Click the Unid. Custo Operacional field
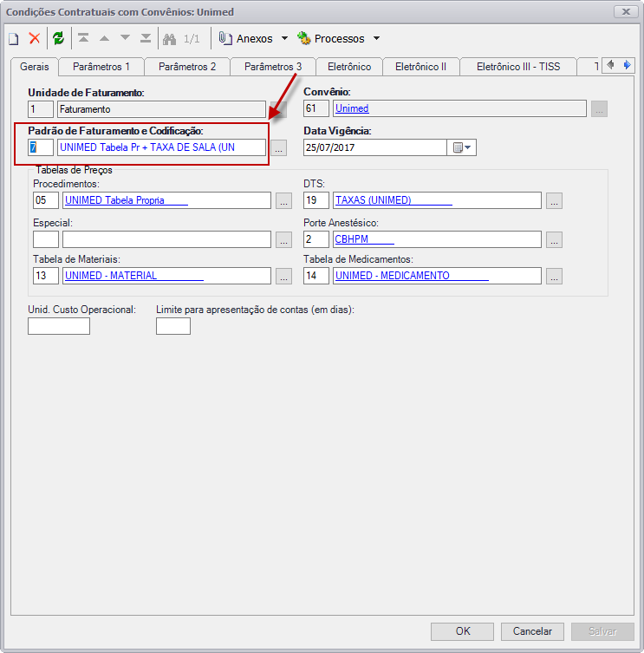Screen dimensions: 644x653 59,326
